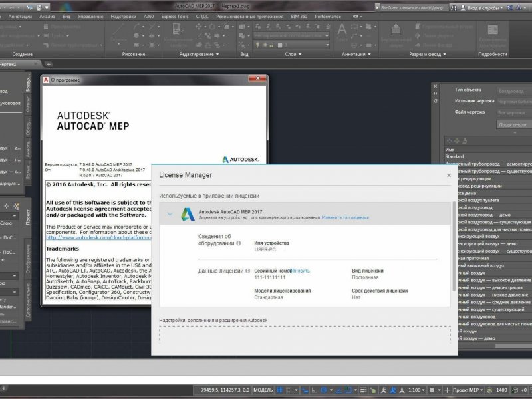This screenshot has height=399, width=532.
Task: Open the workspace switching arrow beside gear
Action: tap(440, 390)
